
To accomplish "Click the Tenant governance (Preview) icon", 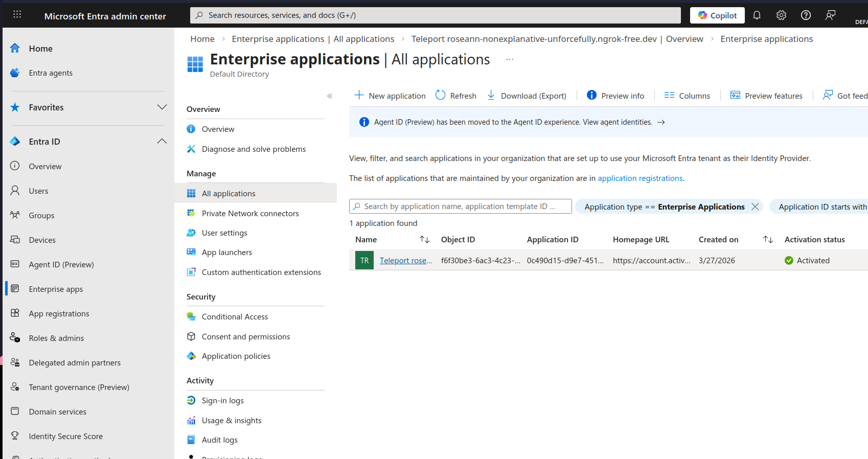I will pos(15,387).
